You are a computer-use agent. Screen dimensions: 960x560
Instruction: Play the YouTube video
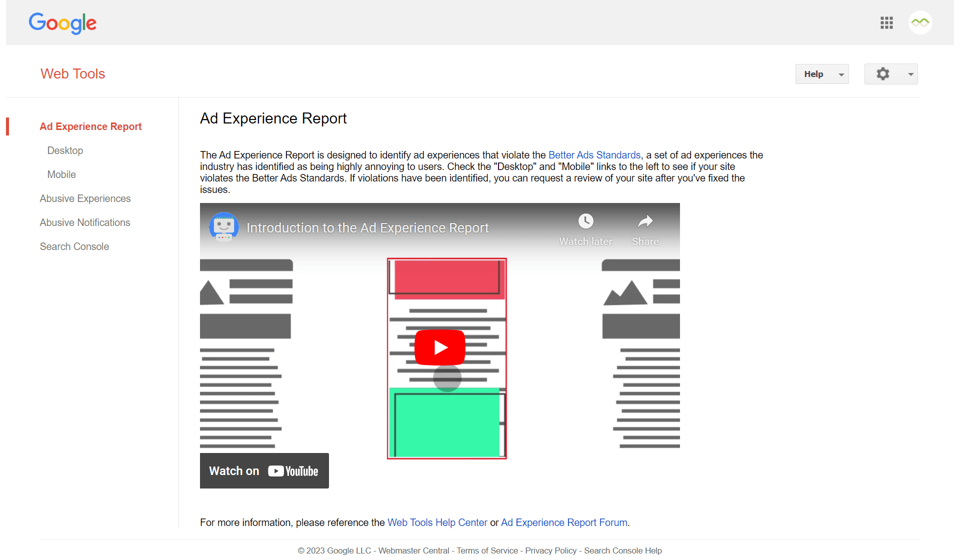(440, 347)
